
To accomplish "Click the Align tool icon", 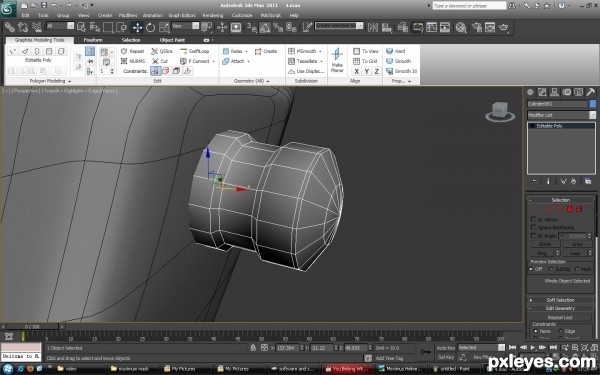I will pos(386,27).
